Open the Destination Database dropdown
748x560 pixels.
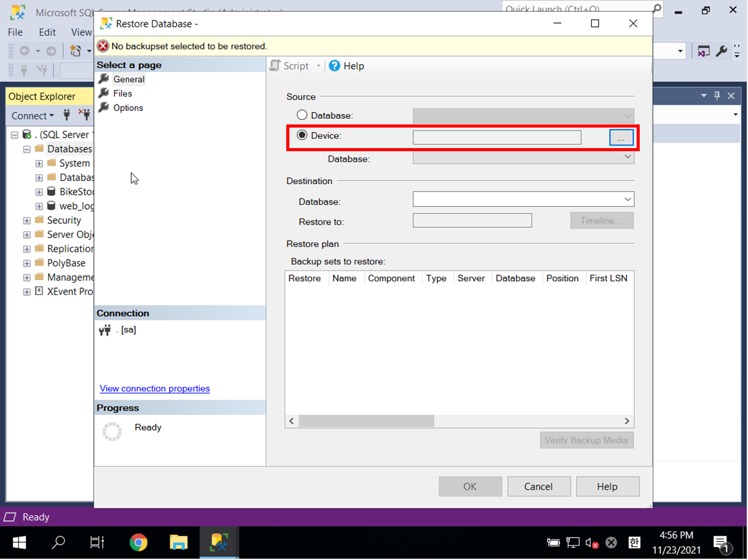coord(627,199)
